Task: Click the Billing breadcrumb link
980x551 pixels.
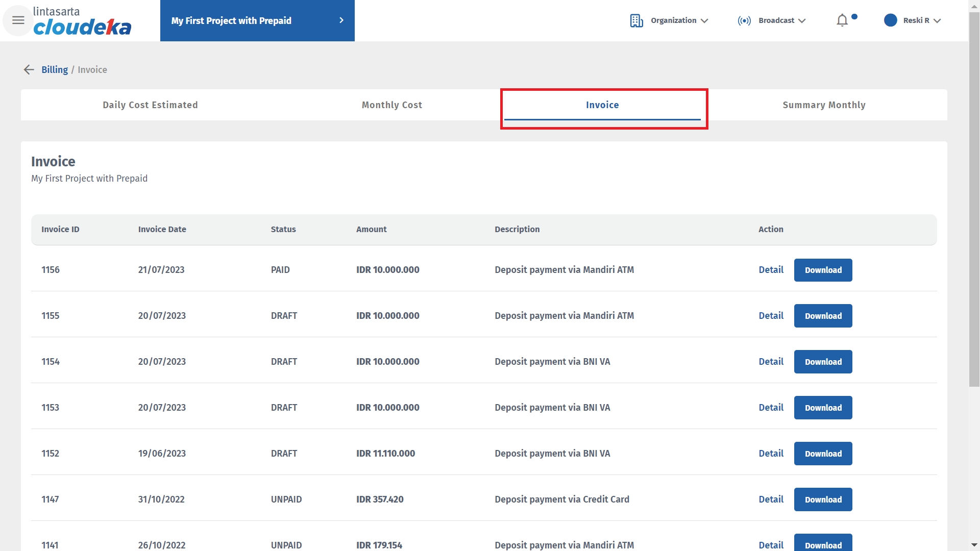Action: point(55,70)
